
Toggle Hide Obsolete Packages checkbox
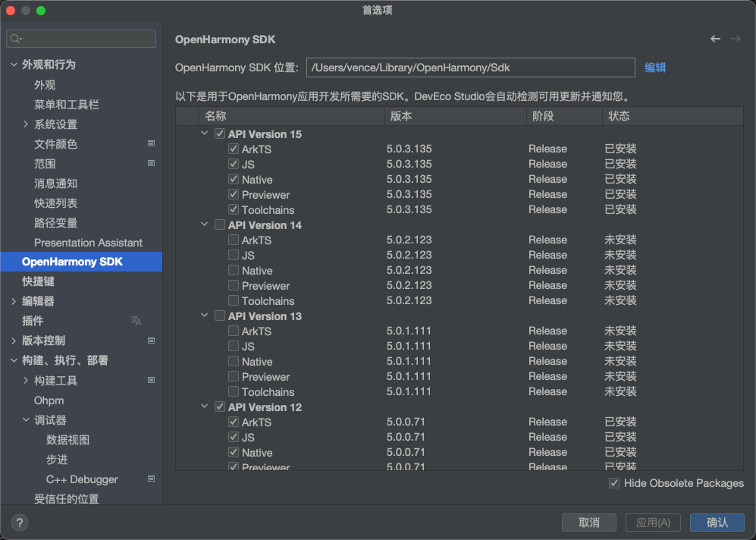[613, 483]
